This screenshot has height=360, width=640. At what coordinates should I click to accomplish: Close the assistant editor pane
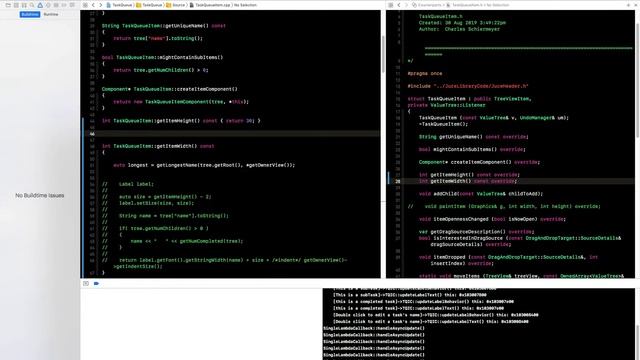pos(635,5)
